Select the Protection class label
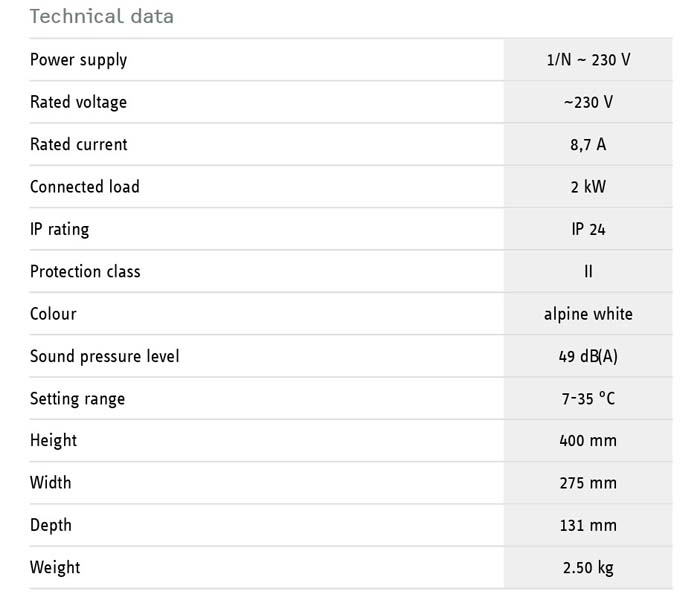This screenshot has width=700, height=600. coord(85,271)
